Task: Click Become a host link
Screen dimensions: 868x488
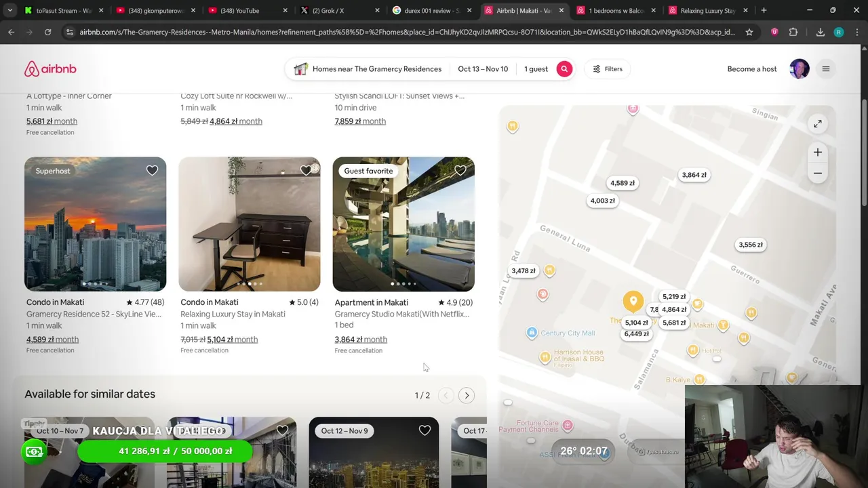Action: [752, 69]
